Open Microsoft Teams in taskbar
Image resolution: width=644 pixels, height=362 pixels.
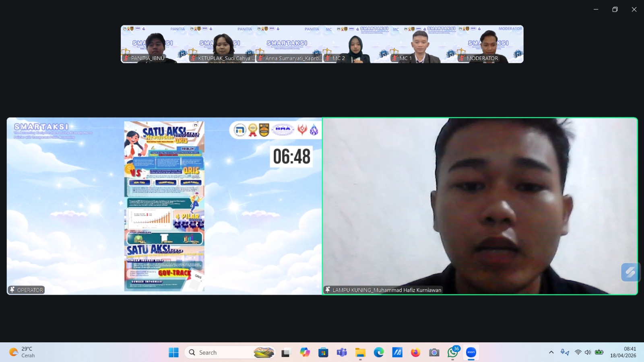click(342, 352)
